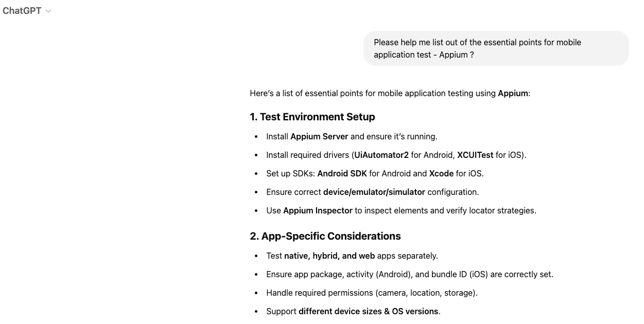The width and height of the screenshot is (644, 324).
Task: Select the "2. App-Specific Considerations" heading
Action: 325,236
